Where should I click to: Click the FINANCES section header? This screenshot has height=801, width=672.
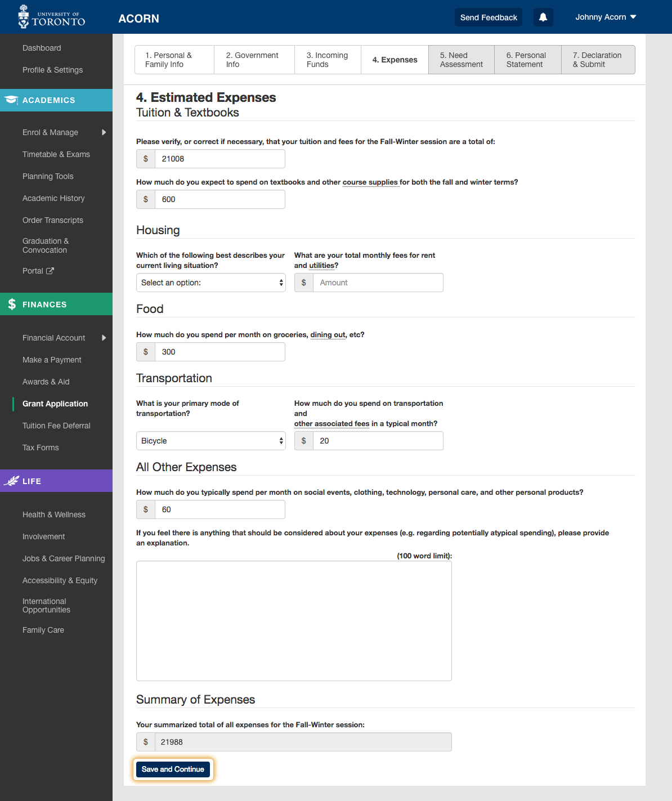pyautogui.click(x=56, y=305)
